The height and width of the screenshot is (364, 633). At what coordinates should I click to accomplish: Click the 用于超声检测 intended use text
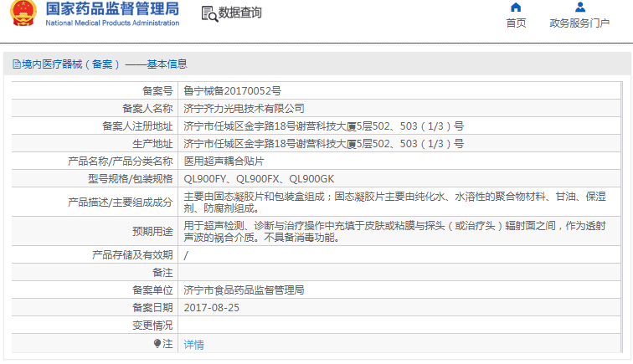[395, 231]
